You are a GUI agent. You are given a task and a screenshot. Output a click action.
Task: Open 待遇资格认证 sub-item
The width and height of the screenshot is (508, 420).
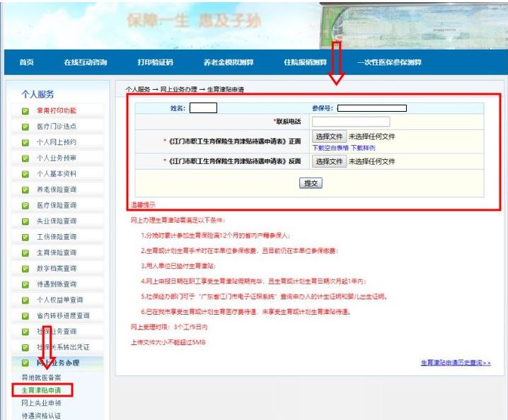coord(41,416)
